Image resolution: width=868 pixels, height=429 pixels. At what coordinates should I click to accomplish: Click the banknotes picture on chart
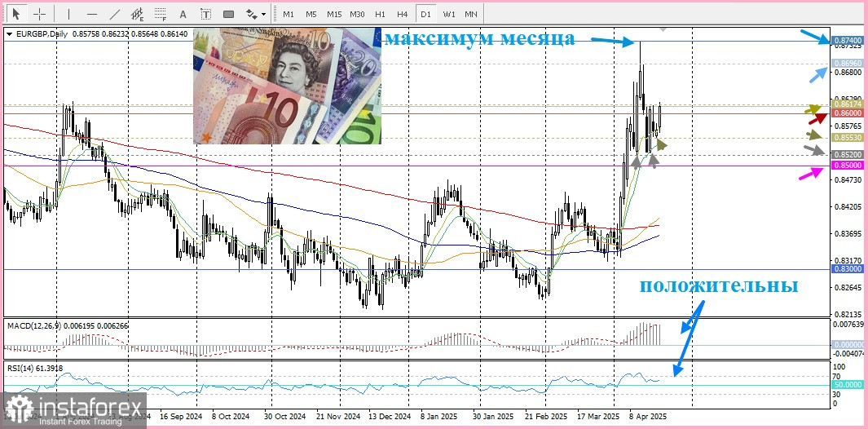pyautogui.click(x=287, y=86)
